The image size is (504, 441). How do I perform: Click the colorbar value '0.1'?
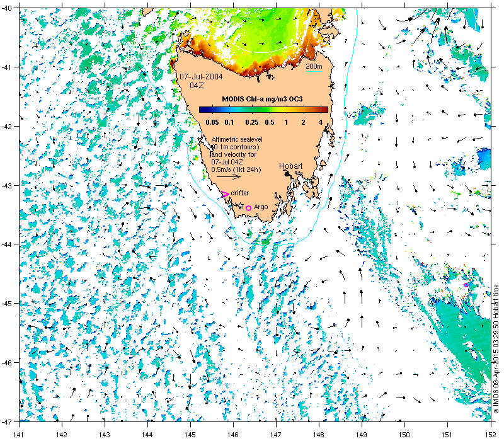[x=229, y=122]
